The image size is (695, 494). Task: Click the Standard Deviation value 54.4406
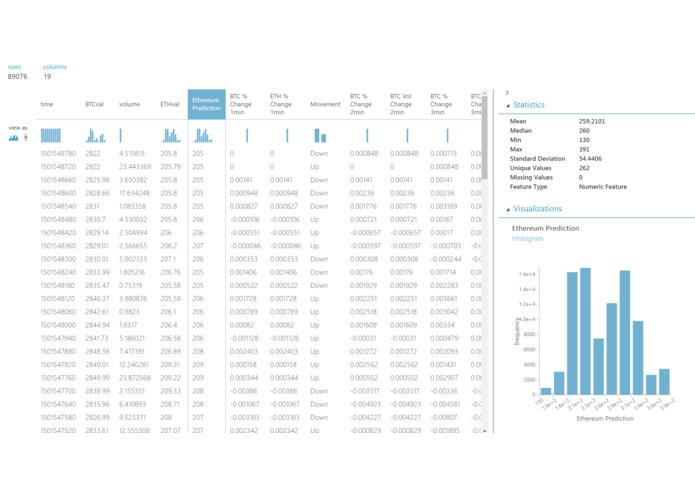pos(590,158)
